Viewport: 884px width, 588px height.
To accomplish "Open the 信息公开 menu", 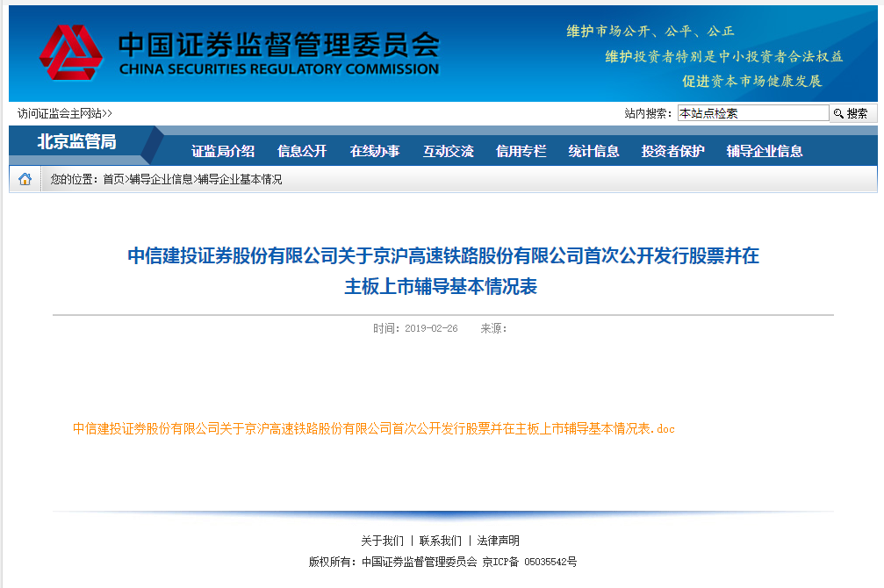I will pyautogui.click(x=302, y=151).
